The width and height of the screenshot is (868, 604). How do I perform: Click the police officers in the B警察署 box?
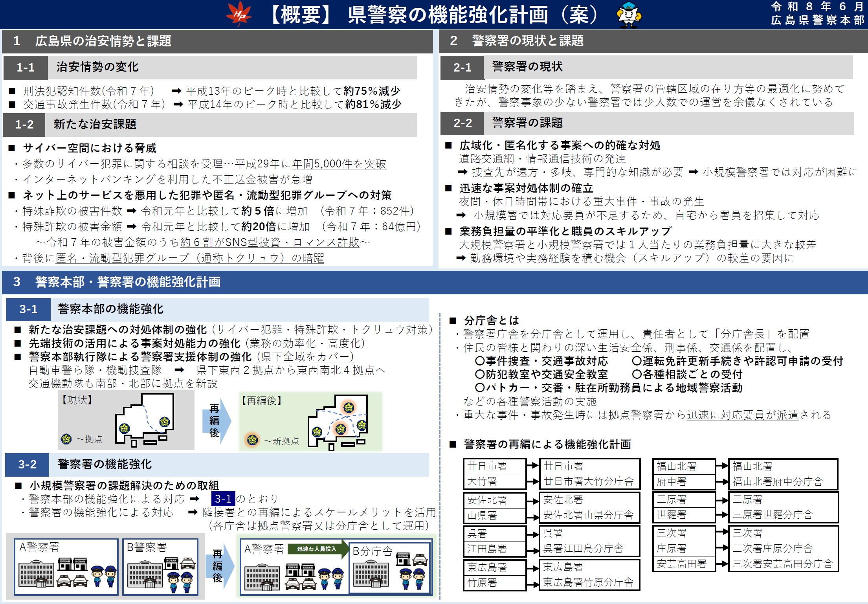pyautogui.click(x=180, y=582)
